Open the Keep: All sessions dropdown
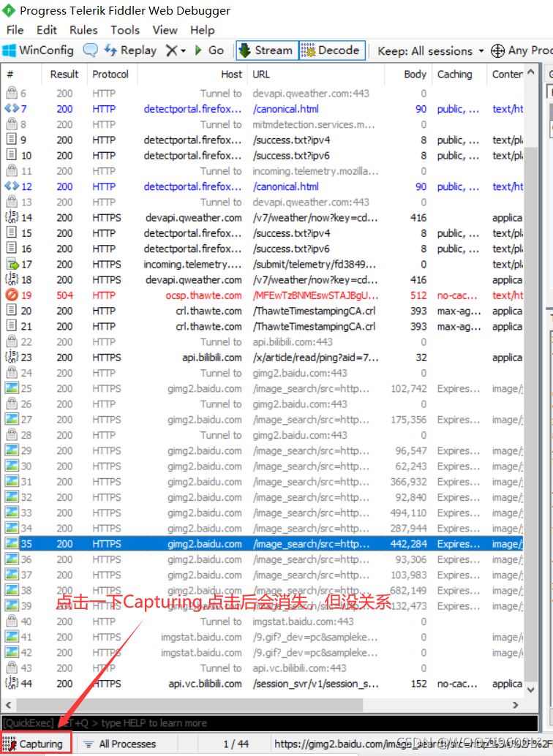The height and width of the screenshot is (756, 553). [x=430, y=50]
